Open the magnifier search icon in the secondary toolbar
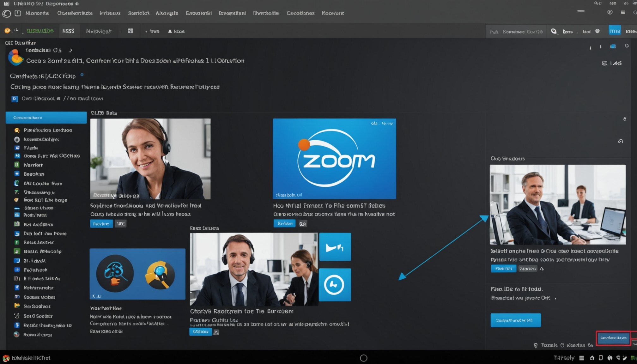637x364 pixels. 554,31
